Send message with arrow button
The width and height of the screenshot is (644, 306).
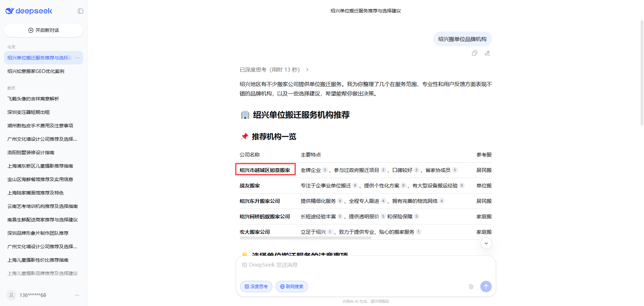(486, 287)
